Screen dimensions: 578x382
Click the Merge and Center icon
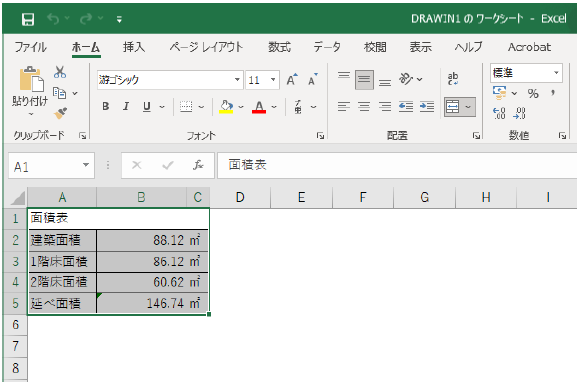pos(452,107)
